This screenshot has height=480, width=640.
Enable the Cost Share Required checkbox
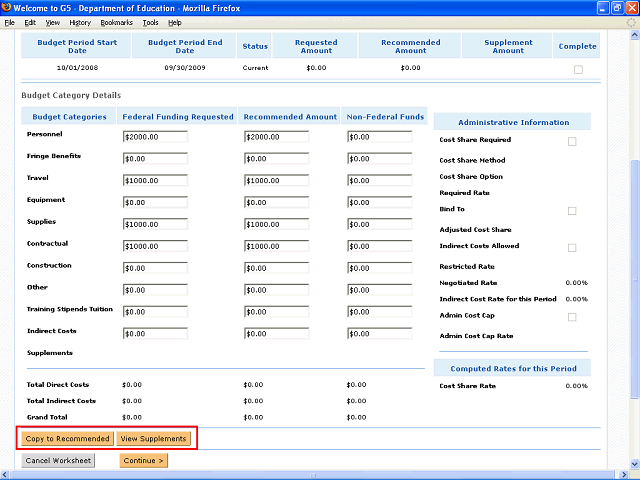click(x=572, y=141)
